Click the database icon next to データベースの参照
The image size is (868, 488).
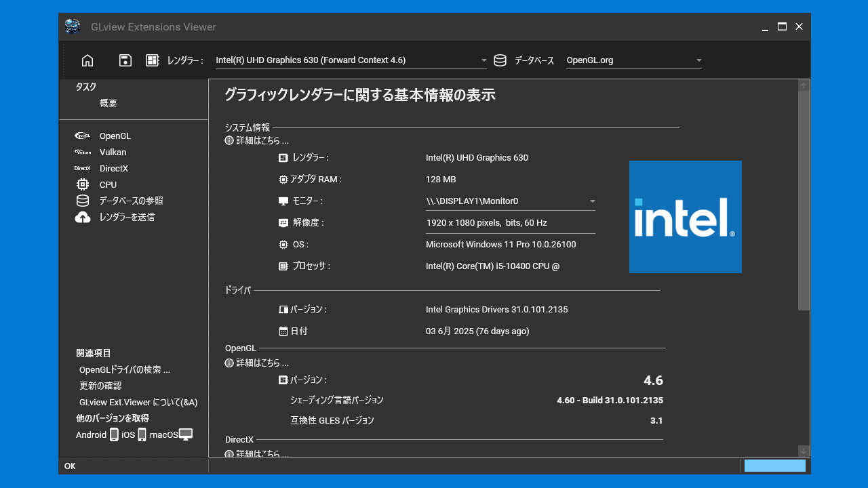83,201
